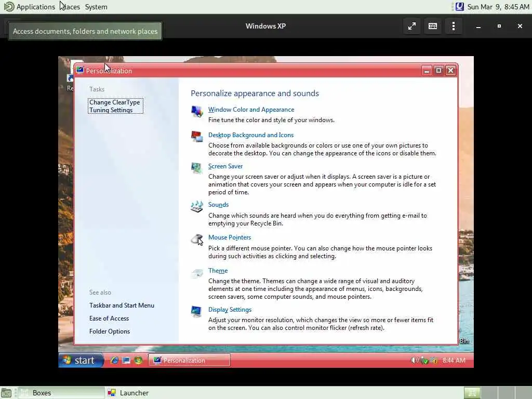Open Taskbar and Start Menu link
Viewport: 532px width, 399px height.
click(x=122, y=305)
